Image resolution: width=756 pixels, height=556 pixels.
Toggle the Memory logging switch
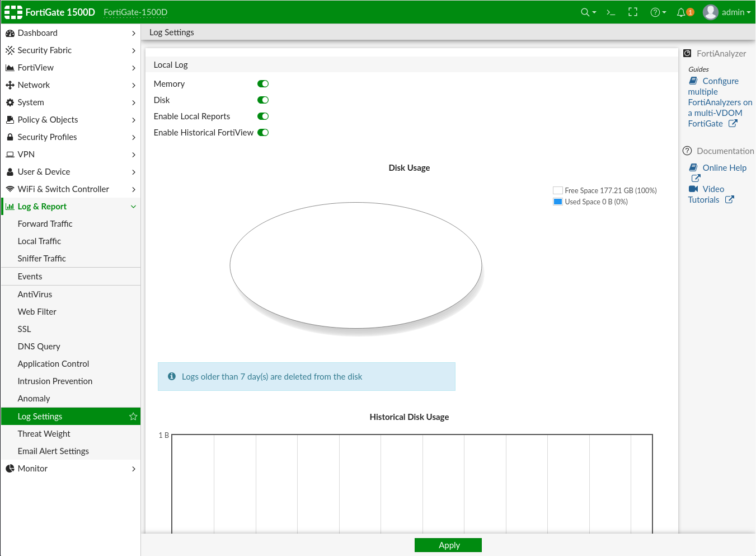[263, 84]
